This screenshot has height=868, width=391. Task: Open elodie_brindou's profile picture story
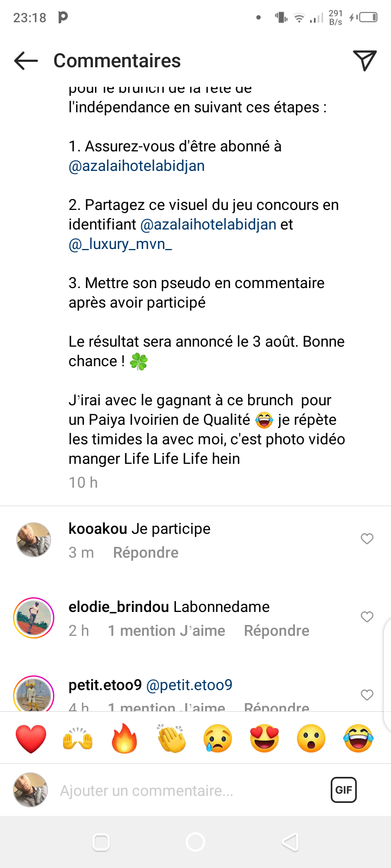click(x=34, y=618)
